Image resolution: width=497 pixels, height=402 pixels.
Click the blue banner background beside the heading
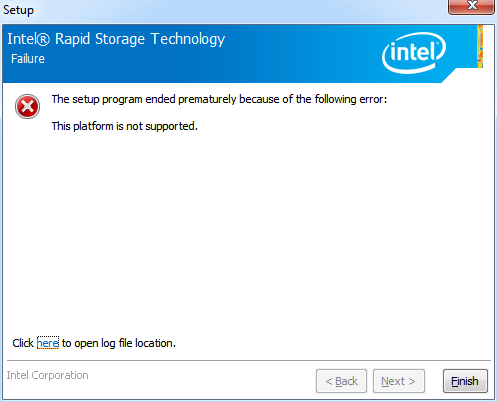300,53
